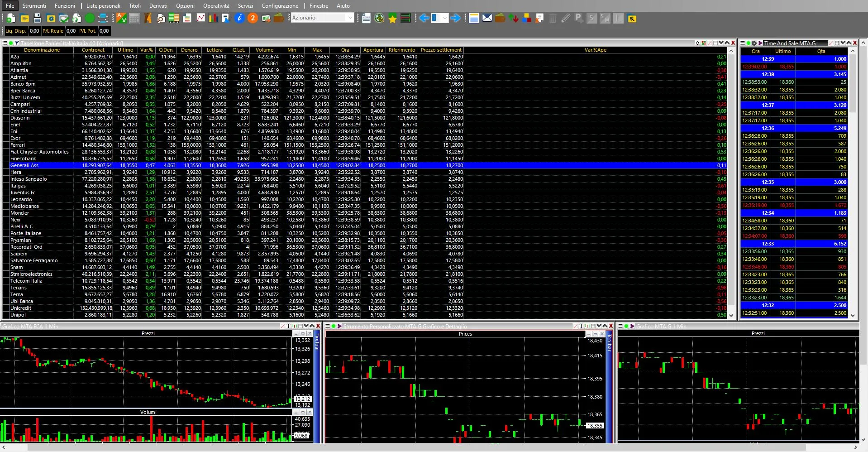Viewport: 868px width, 452px height.
Task: Collapse Time And Sale panel with down chevron
Action: 843,43
